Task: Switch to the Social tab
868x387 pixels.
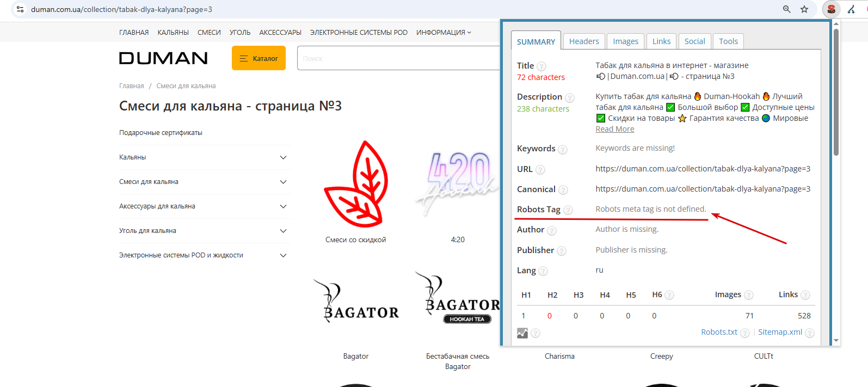Action: pyautogui.click(x=694, y=41)
